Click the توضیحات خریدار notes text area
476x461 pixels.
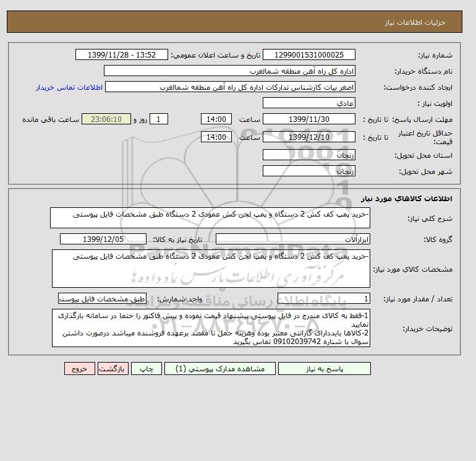pyautogui.click(x=211, y=328)
